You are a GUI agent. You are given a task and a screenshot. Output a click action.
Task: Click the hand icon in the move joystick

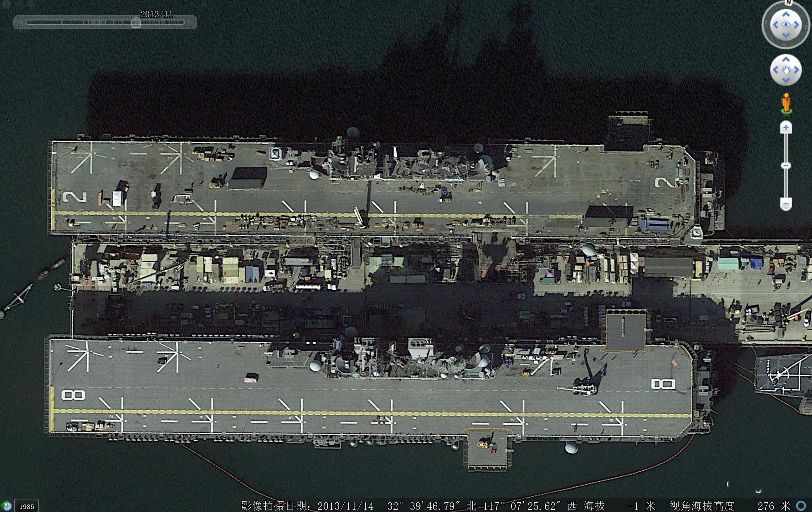pyautogui.click(x=786, y=70)
